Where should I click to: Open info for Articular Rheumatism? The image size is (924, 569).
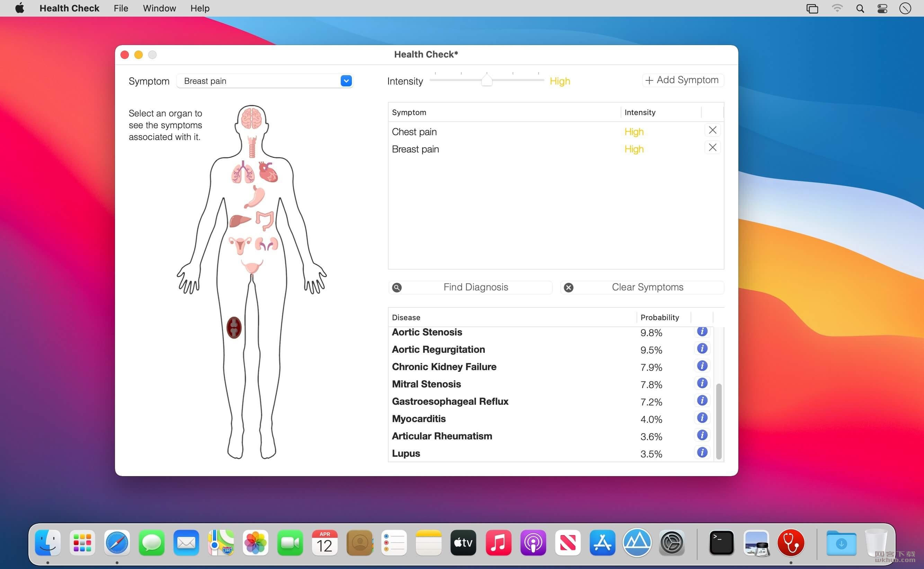point(702,435)
